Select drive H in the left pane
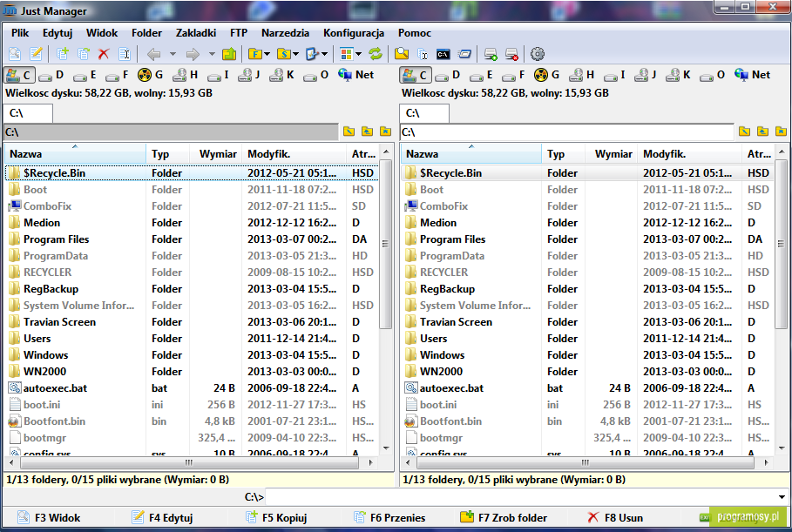Screen dimensions: 792x532 click(x=185, y=75)
